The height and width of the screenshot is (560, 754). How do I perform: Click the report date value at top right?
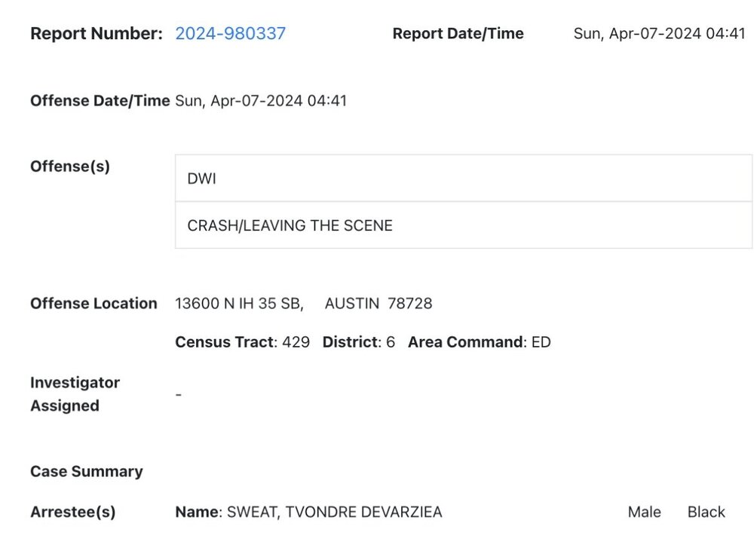coord(659,33)
